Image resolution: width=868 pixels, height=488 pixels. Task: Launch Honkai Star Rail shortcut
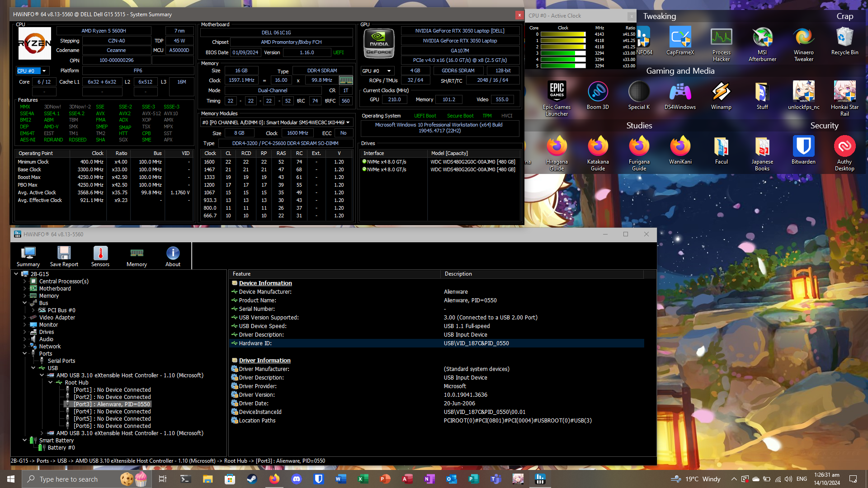[x=844, y=99]
